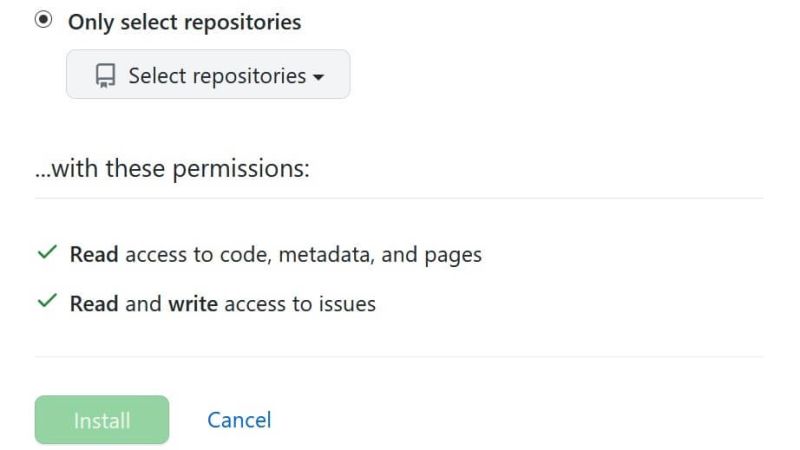
Task: Click the divider line below the permissions heading
Action: coord(398,198)
